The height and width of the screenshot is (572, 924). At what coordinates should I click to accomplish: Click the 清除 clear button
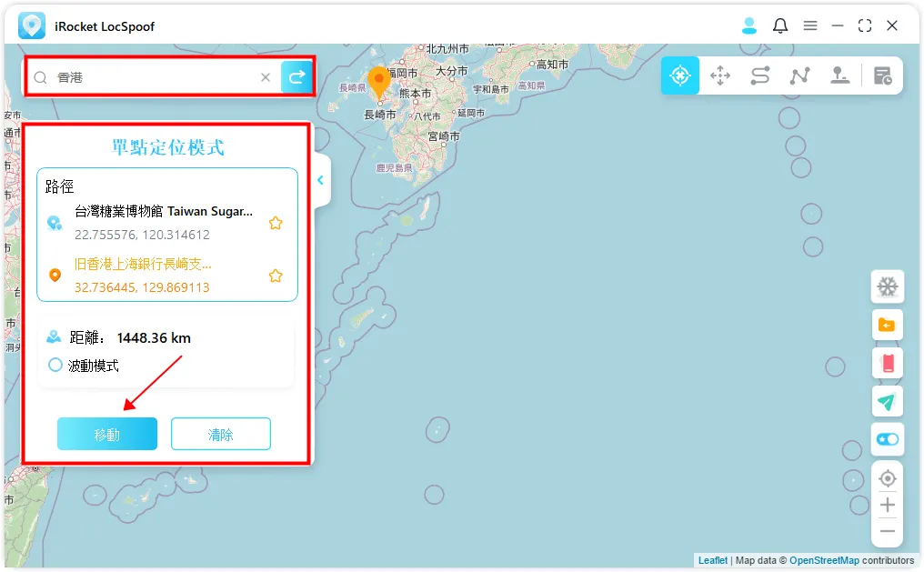(x=221, y=434)
